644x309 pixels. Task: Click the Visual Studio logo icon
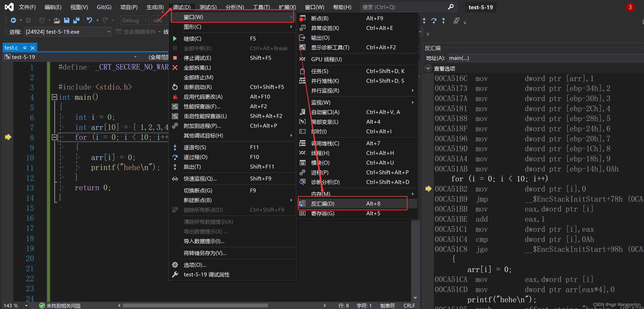tap(9, 7)
